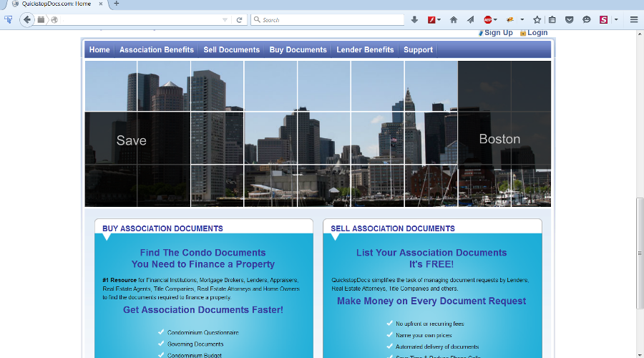Click the 'Save' banner caption
This screenshot has width=644, height=358.
(132, 140)
